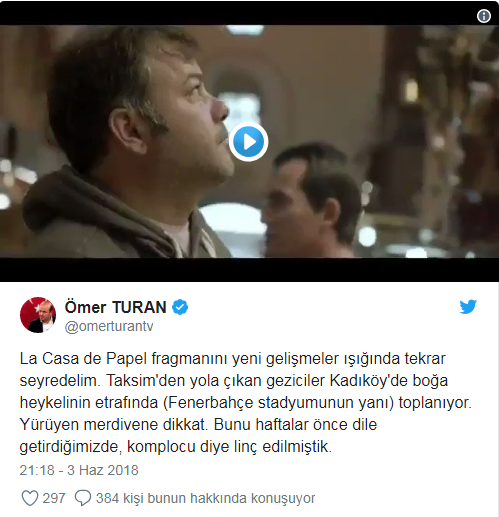Click the 'Yürüyen merdivene dikkat' sentence
This screenshot has height=517, width=499.
coord(112,425)
